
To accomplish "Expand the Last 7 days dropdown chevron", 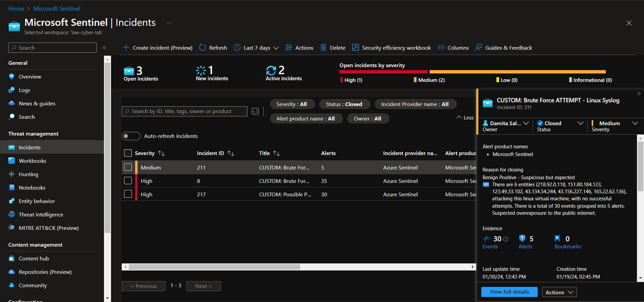I will coord(276,48).
